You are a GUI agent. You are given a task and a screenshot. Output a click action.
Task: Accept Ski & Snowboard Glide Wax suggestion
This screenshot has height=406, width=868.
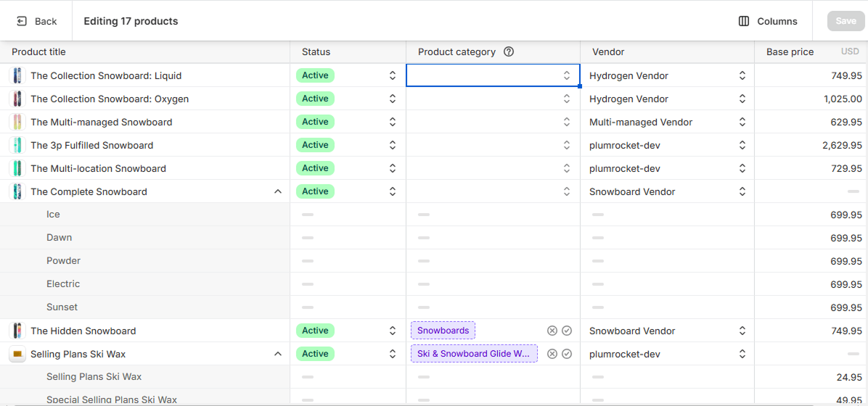(566, 354)
